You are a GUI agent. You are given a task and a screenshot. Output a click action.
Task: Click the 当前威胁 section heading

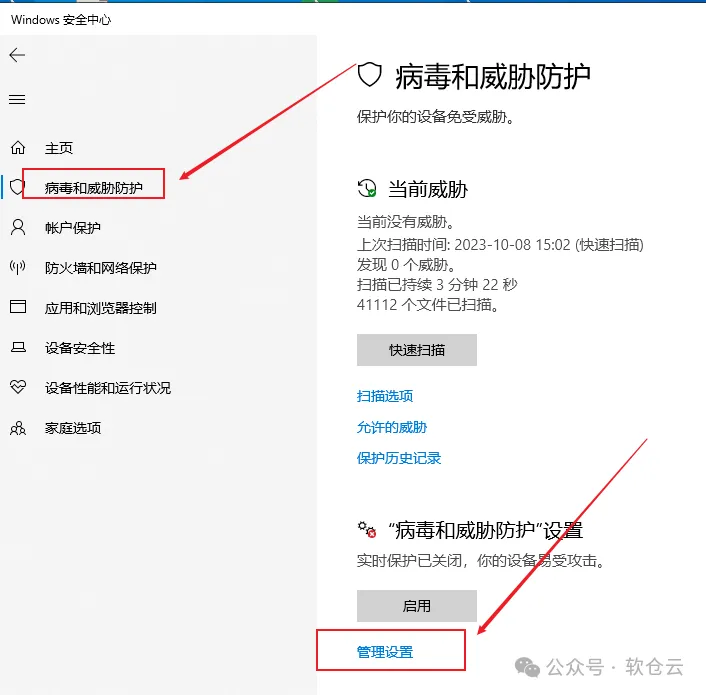[428, 189]
